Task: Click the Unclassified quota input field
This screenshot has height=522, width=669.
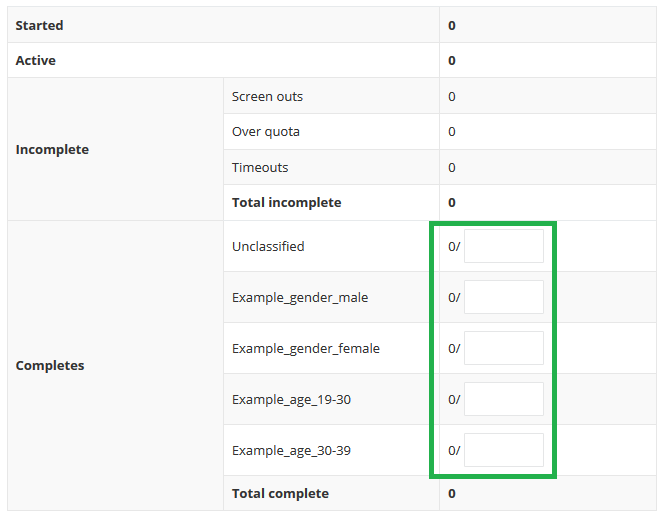Action: pyautogui.click(x=503, y=246)
